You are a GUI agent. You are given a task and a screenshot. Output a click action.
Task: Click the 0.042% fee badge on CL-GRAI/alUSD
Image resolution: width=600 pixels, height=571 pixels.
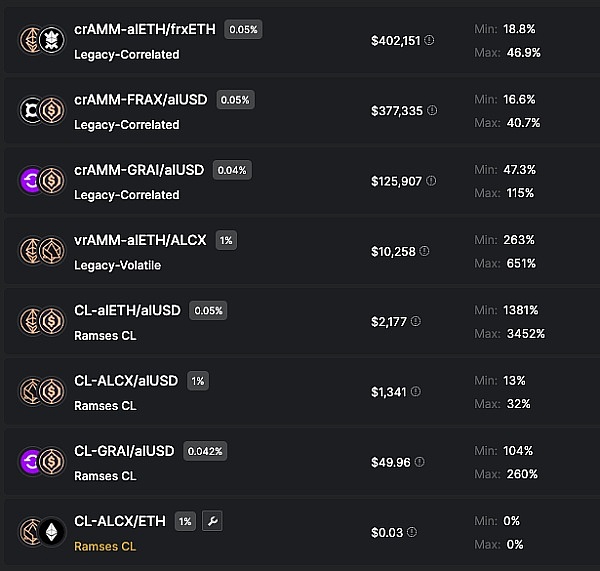click(205, 451)
